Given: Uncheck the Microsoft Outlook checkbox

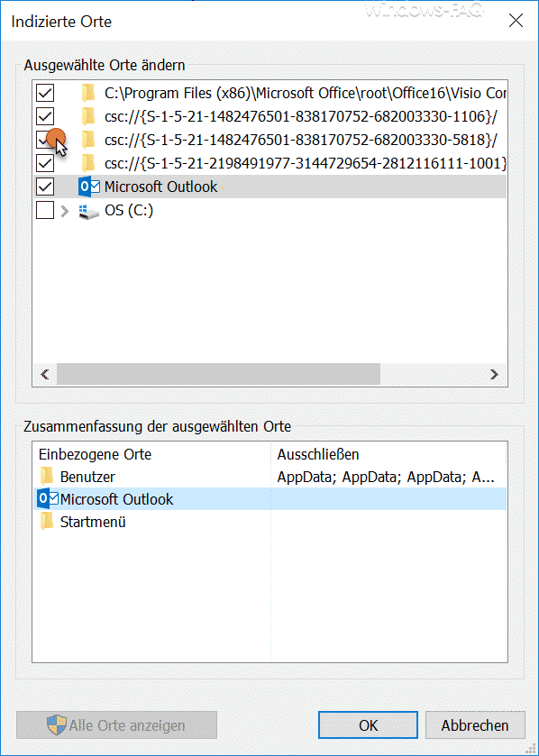Looking at the screenshot, I should [45, 187].
